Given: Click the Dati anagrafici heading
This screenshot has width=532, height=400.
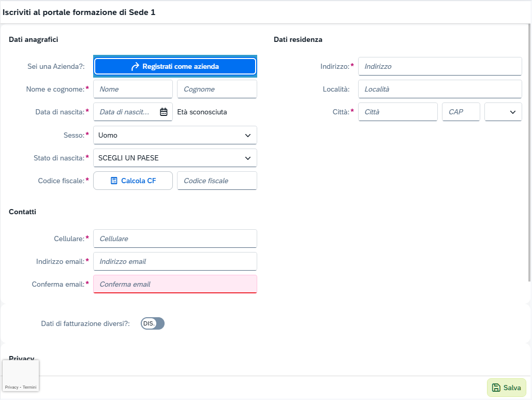Looking at the screenshot, I should [33, 39].
